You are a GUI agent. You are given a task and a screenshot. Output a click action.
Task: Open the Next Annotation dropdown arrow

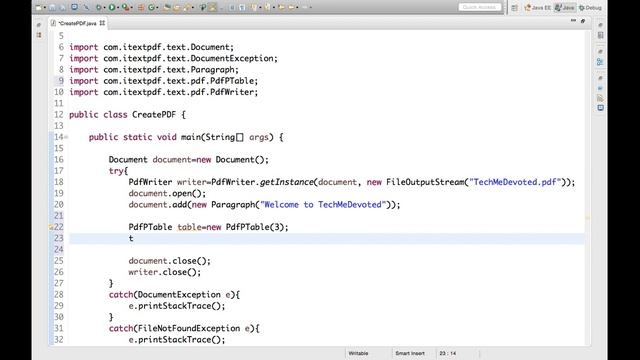(x=260, y=7)
